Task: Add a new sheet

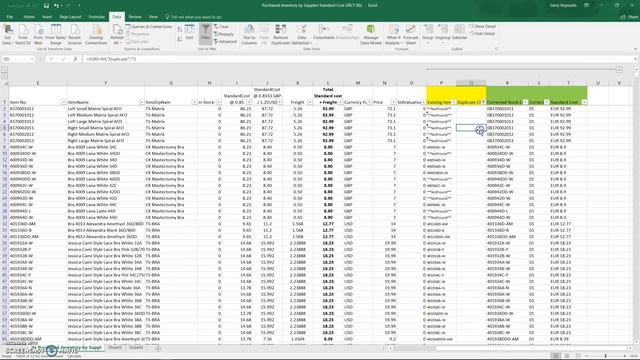Action: 158,348
